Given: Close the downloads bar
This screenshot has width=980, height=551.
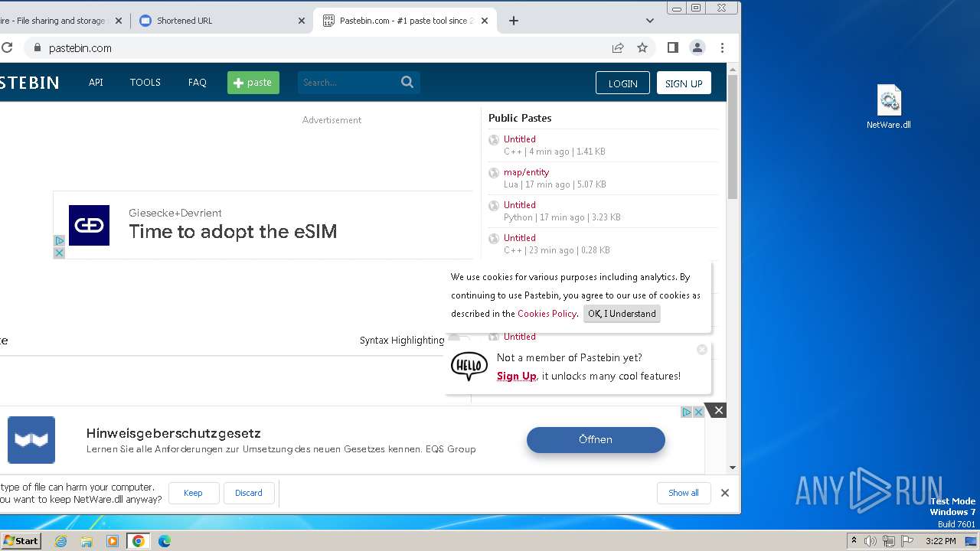Looking at the screenshot, I should click(725, 493).
